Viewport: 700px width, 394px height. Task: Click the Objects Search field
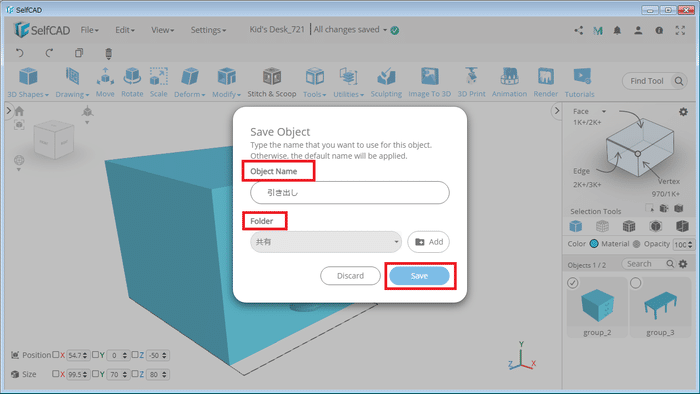pyautogui.click(x=648, y=264)
